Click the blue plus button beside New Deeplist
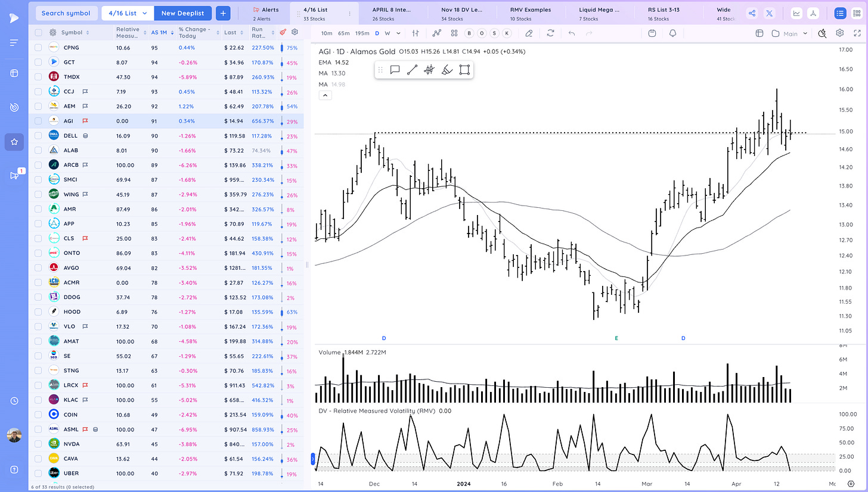Viewport: 868px width, 492px height. point(223,13)
